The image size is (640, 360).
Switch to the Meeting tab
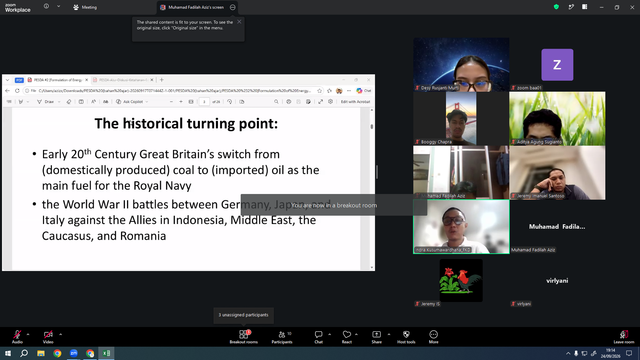(x=85, y=7)
